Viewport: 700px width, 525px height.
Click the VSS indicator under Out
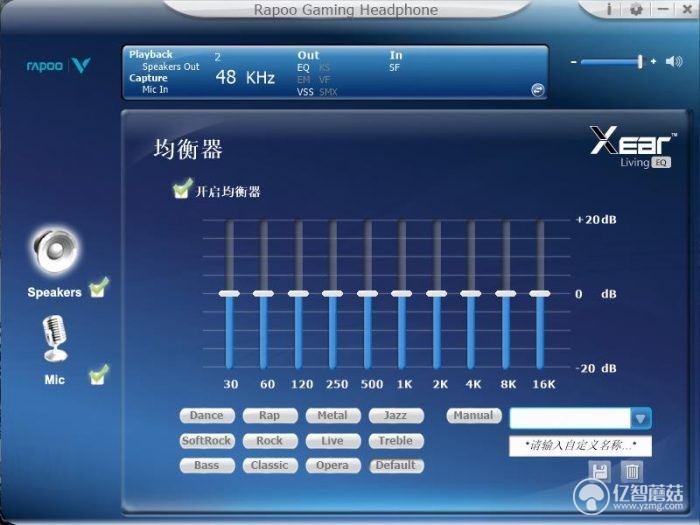305,92
